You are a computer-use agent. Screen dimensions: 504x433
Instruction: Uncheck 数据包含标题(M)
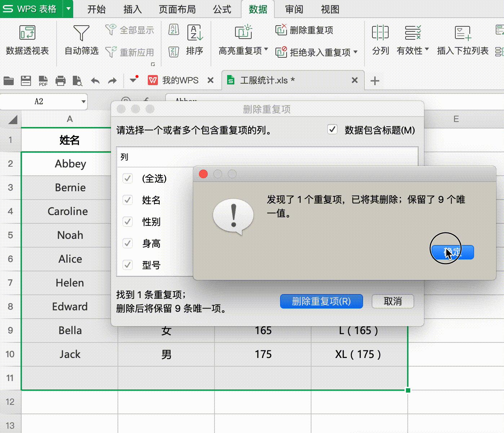pos(332,129)
